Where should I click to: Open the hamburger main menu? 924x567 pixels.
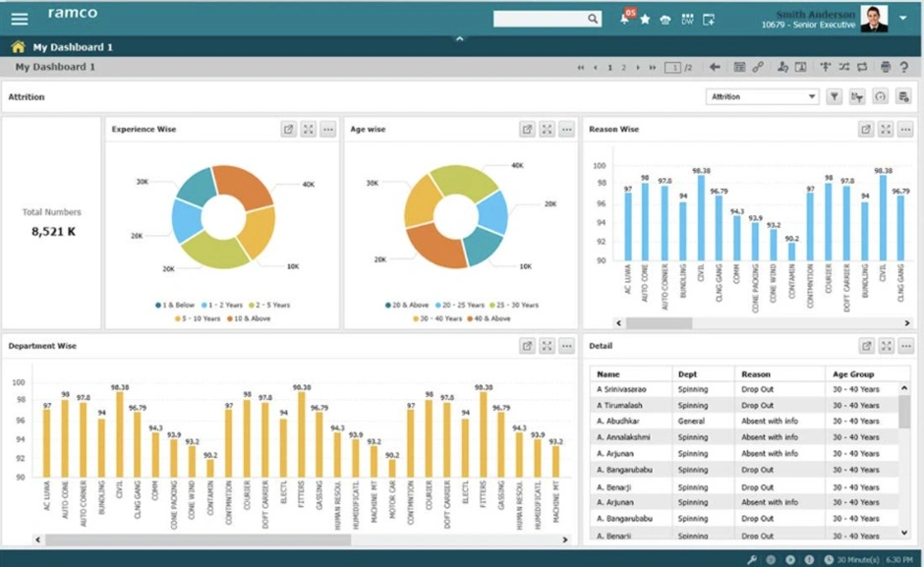point(19,19)
